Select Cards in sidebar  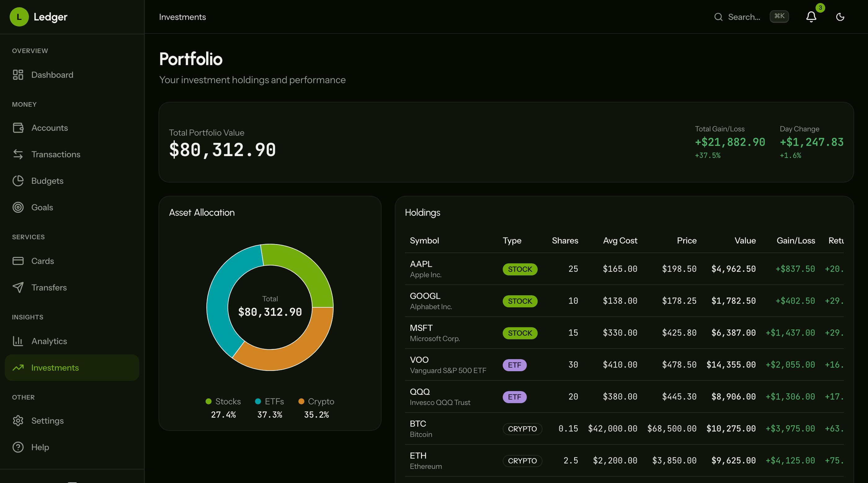point(72,261)
